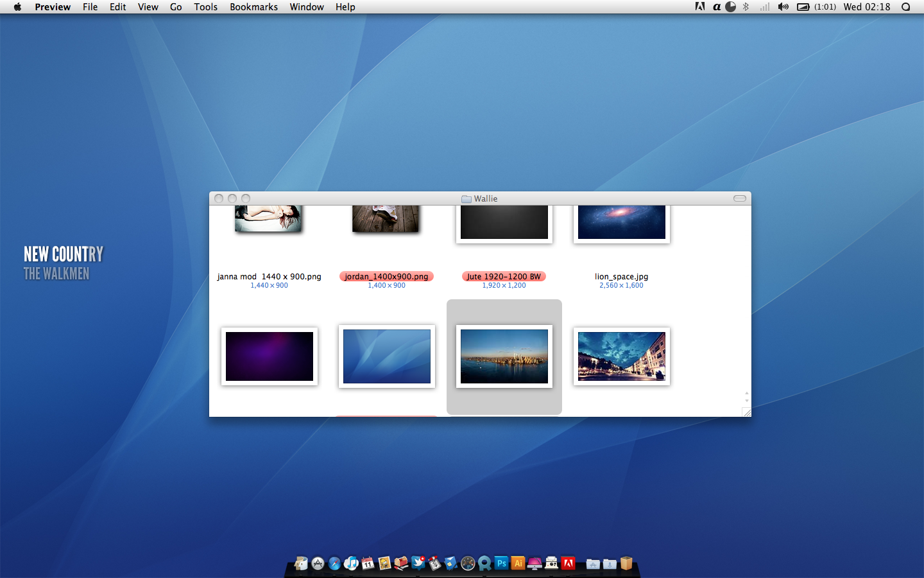Open the Dashboard gauge icon in Dock
924x578 pixels.
pos(468,563)
